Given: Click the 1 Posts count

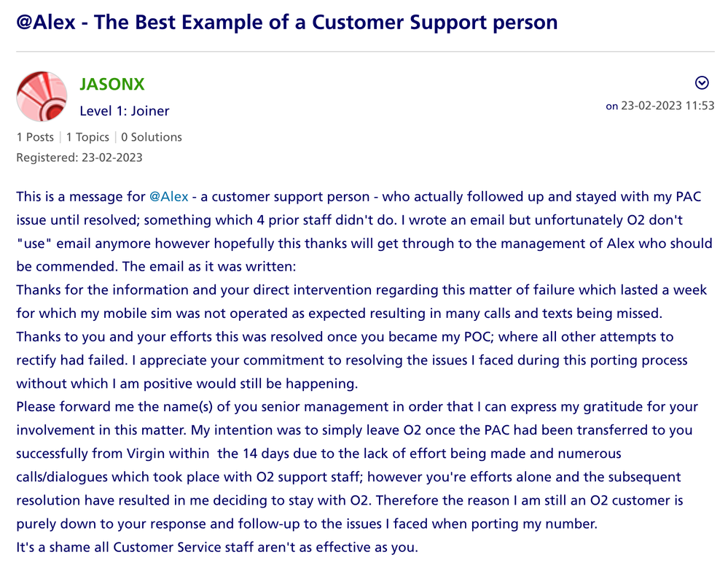Looking at the screenshot, I should click(35, 137).
